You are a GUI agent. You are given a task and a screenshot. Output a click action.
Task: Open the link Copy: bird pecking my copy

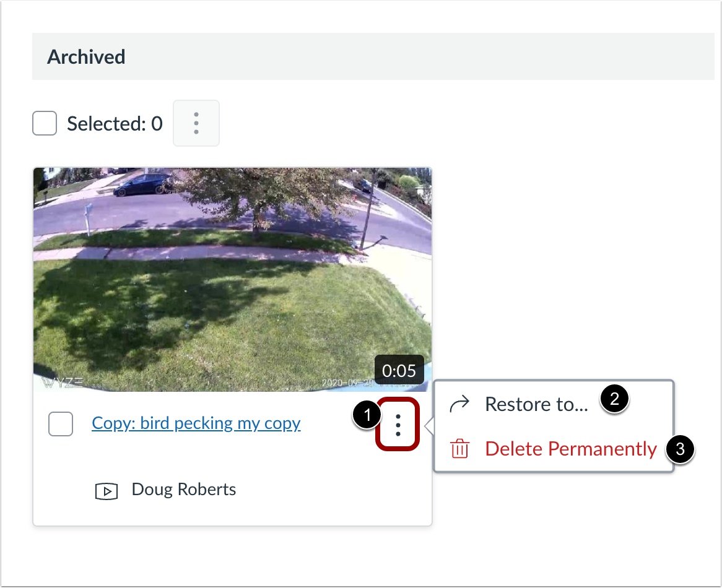click(196, 423)
